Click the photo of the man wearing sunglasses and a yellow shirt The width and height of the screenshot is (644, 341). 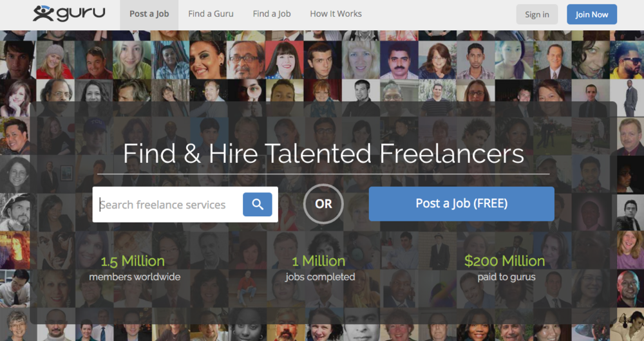click(627, 60)
